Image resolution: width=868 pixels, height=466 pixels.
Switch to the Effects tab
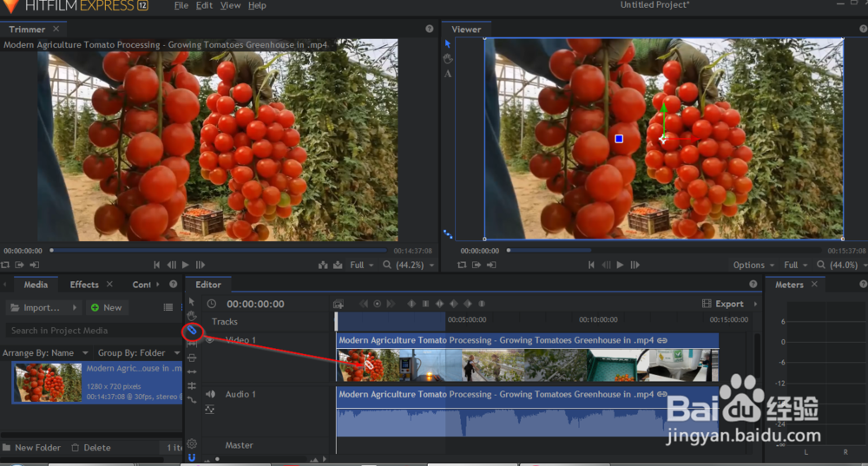tap(84, 285)
